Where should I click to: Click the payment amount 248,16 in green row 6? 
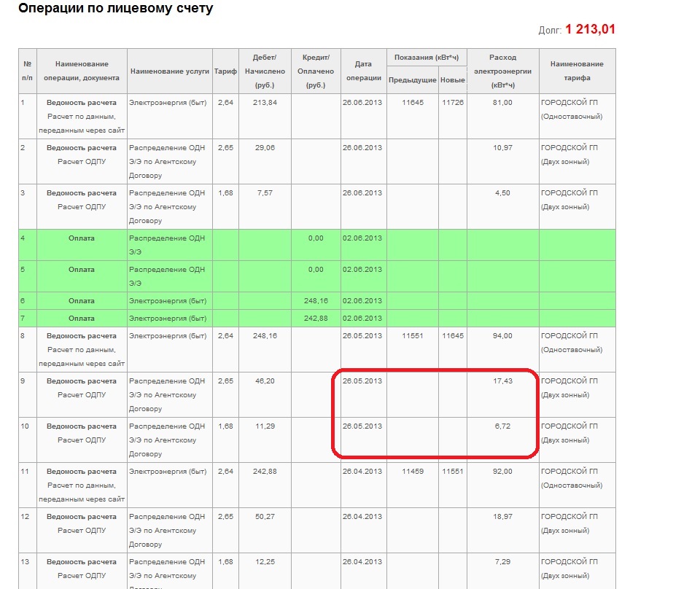pyautogui.click(x=316, y=300)
